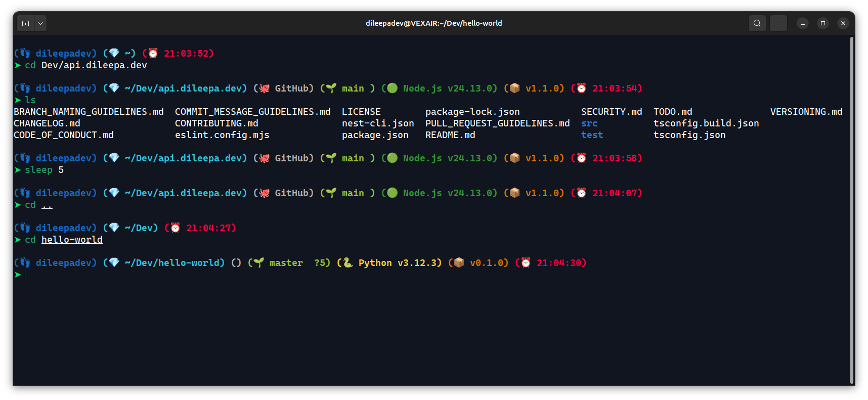Open the hamburger main menu
This screenshot has height=400, width=868.
pyautogui.click(x=778, y=23)
